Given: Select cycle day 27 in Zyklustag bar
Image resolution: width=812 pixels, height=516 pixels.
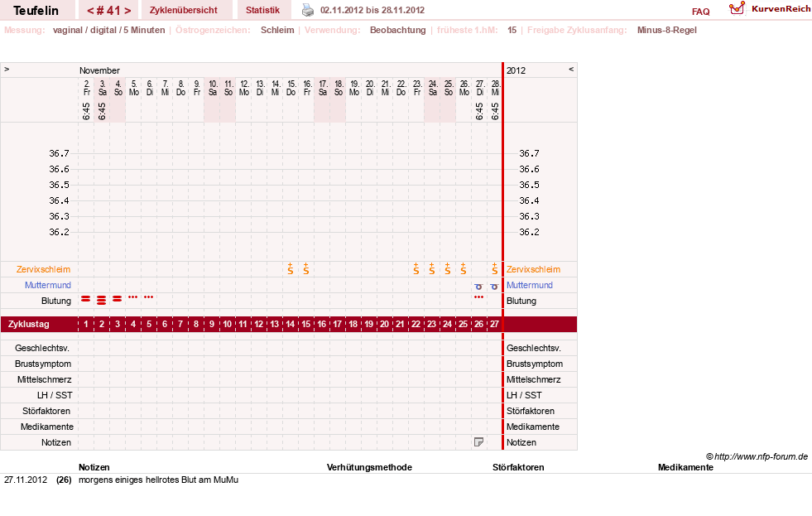Looking at the screenshot, I should click(494, 325).
